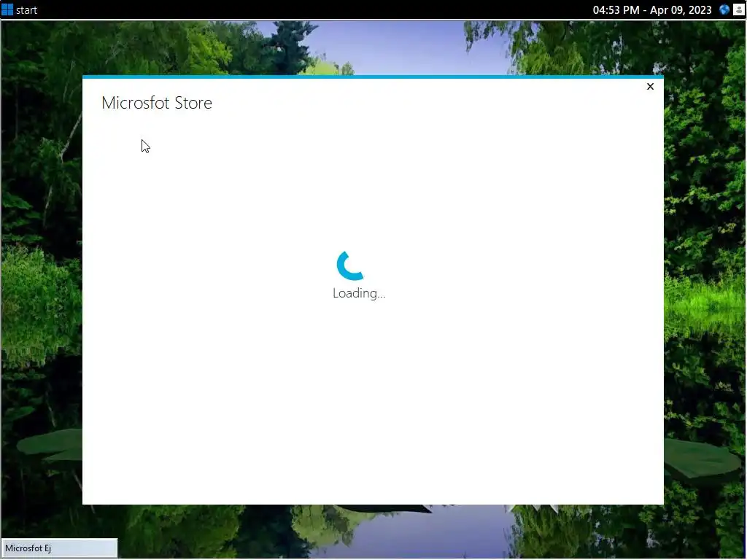Open the user account avatar icon
This screenshot has width=747, height=560.
pyautogui.click(x=738, y=9)
